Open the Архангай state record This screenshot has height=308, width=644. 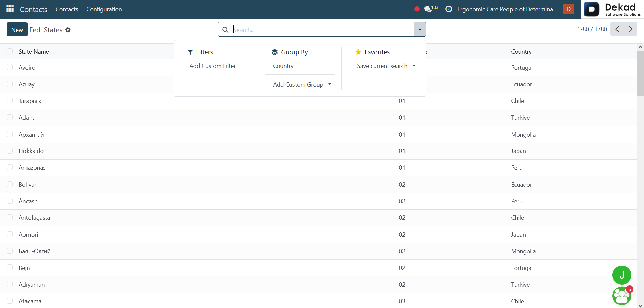tap(31, 134)
